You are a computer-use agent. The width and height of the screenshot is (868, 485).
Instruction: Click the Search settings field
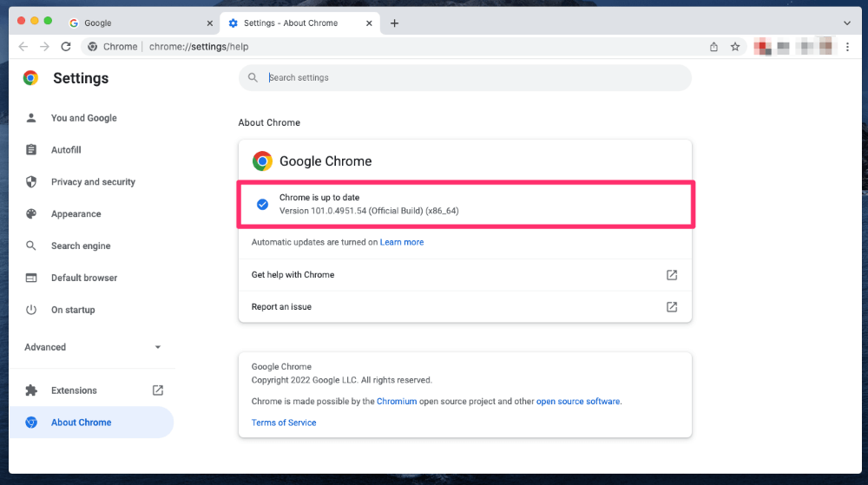465,78
